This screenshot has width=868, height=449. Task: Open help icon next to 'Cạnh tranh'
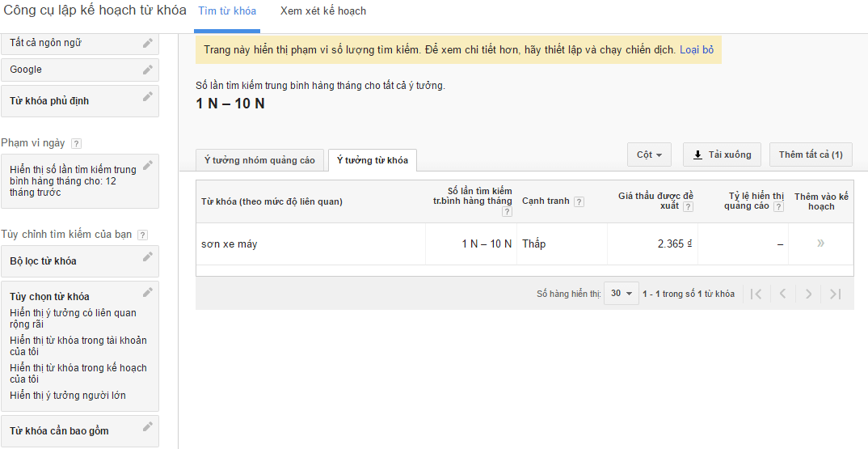(579, 201)
